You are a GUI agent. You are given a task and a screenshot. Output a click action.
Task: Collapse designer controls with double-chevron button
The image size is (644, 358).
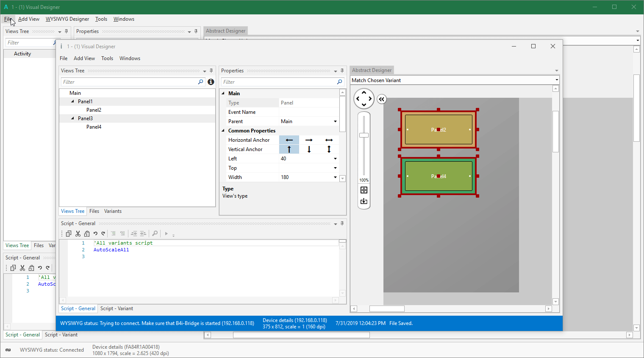click(x=382, y=99)
